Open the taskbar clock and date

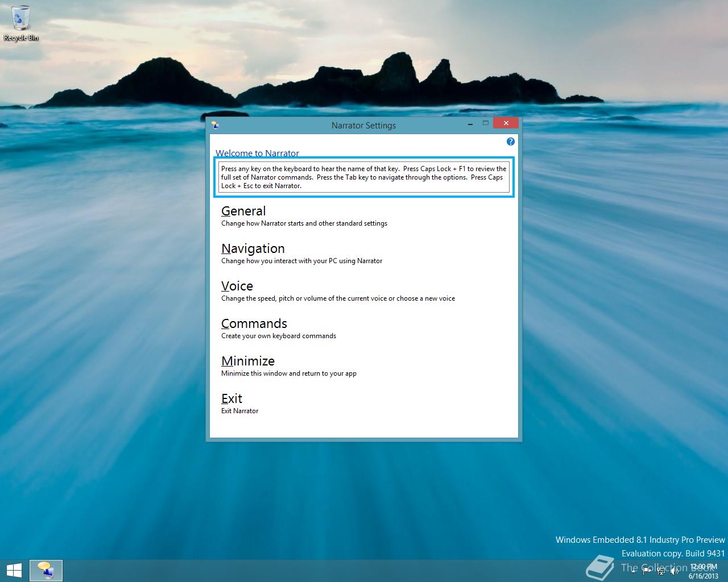coord(703,571)
